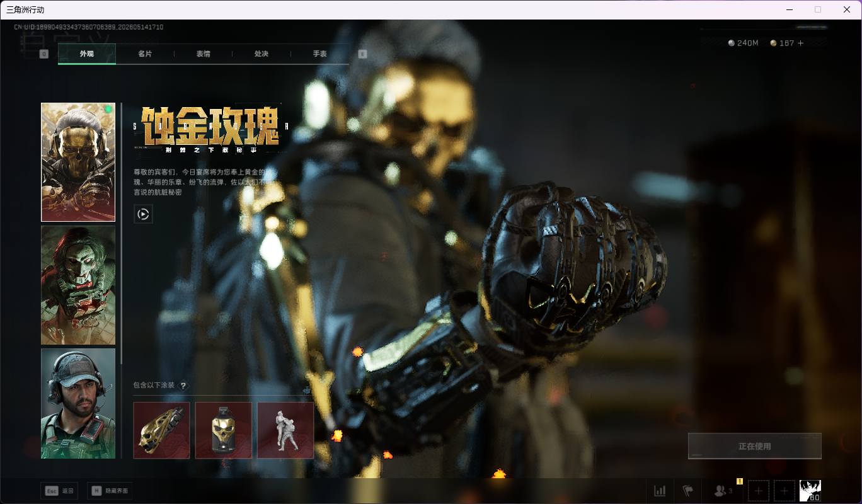Click the E next-tab key hint
Screen dimensions: 862x504
(x=362, y=54)
